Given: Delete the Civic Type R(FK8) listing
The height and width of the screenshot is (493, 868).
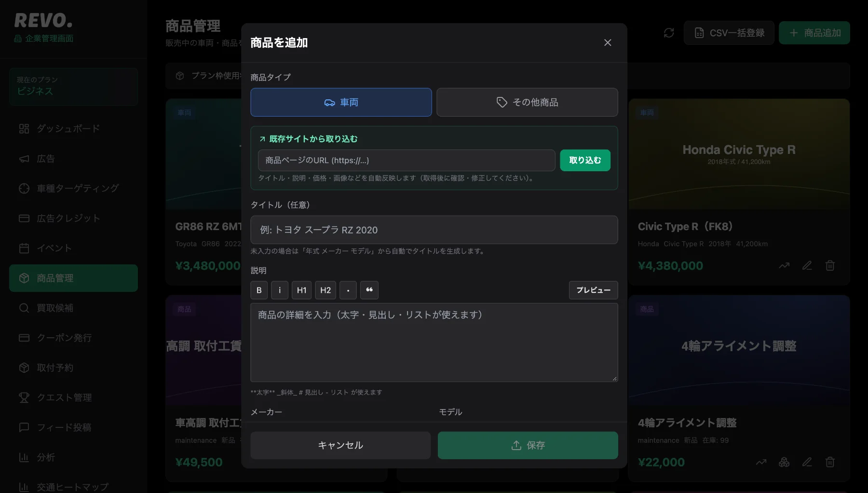Looking at the screenshot, I should [830, 265].
